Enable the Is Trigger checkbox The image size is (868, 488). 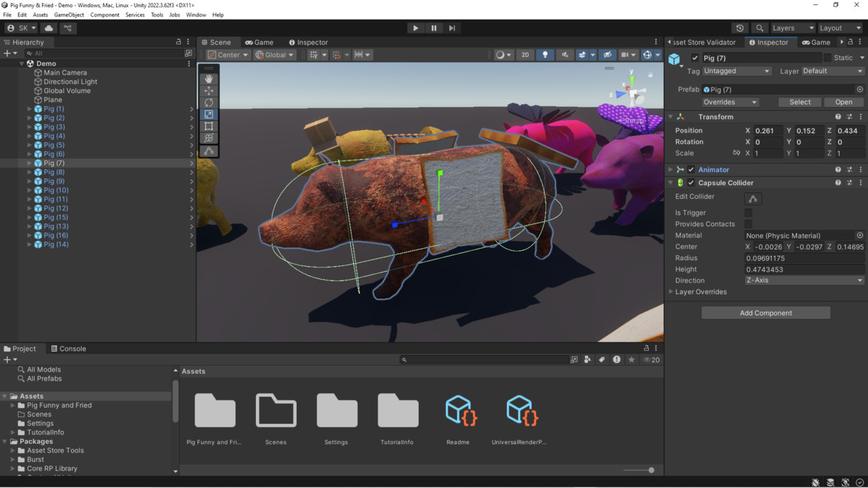[x=748, y=213]
